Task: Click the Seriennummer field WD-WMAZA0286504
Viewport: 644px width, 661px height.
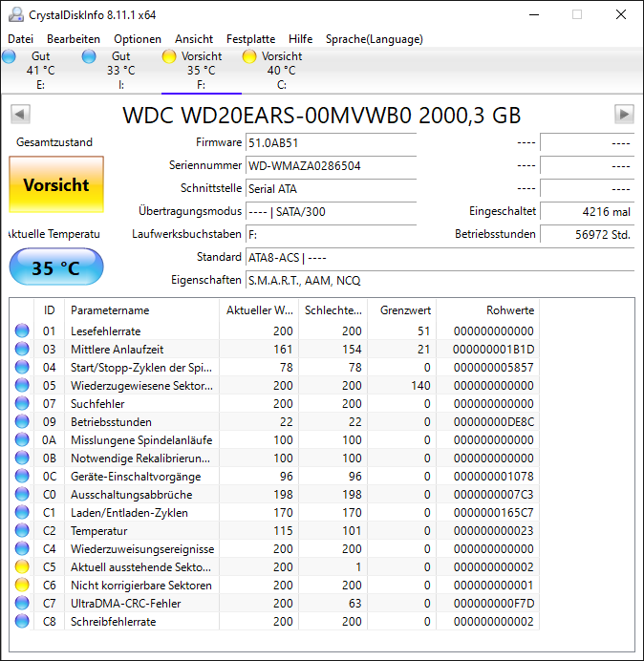Action: coord(331,165)
